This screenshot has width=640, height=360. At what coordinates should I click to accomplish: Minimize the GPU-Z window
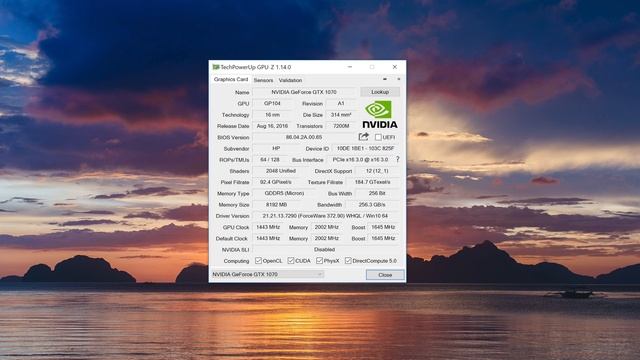click(350, 67)
